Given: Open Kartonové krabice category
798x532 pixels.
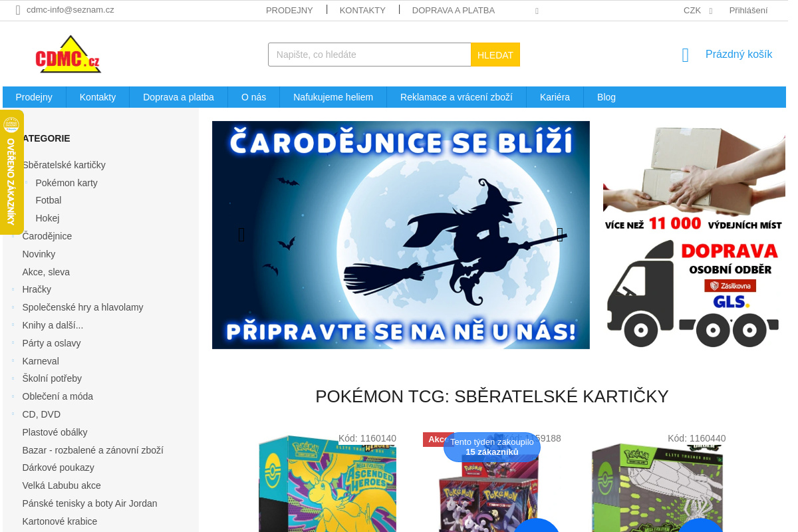Looking at the screenshot, I should [x=60, y=521].
